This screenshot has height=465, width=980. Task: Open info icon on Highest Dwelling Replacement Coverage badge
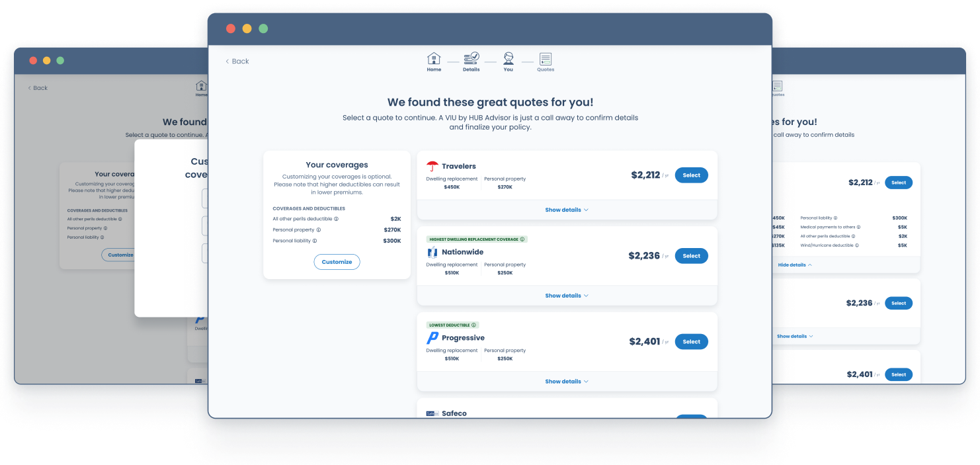point(522,239)
